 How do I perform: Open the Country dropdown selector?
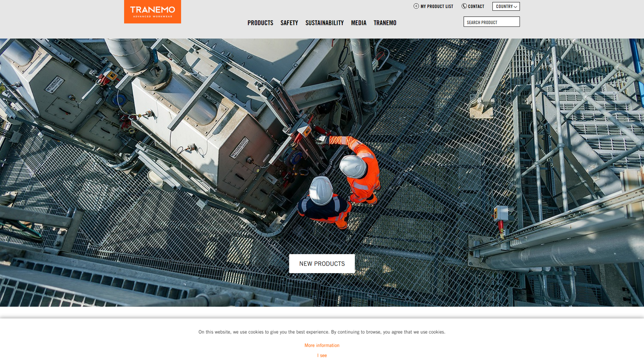coord(506,6)
